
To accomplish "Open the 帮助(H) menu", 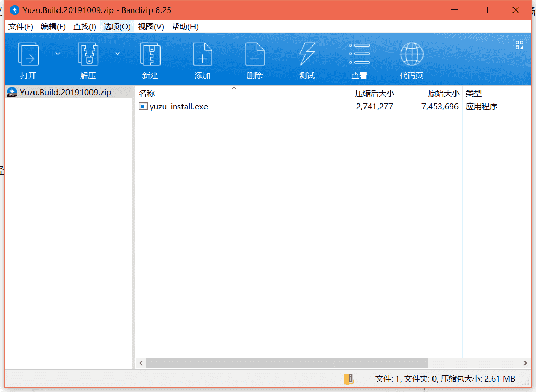I will (x=185, y=27).
